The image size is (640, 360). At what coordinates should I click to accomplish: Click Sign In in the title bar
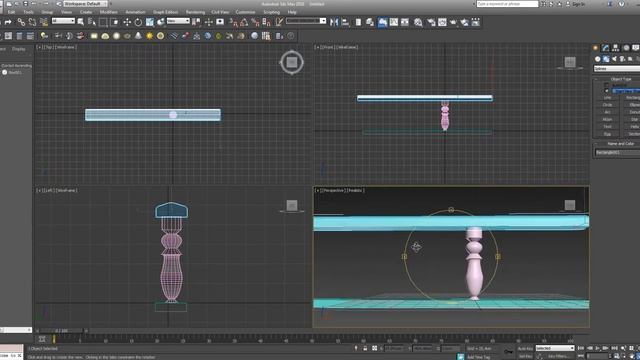pyautogui.click(x=579, y=4)
